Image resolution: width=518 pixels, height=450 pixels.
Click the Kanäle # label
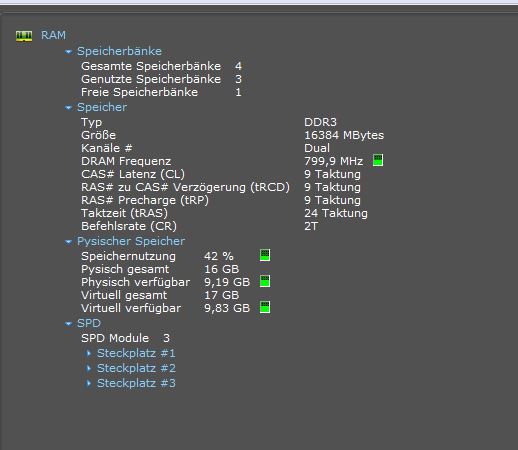click(x=107, y=148)
